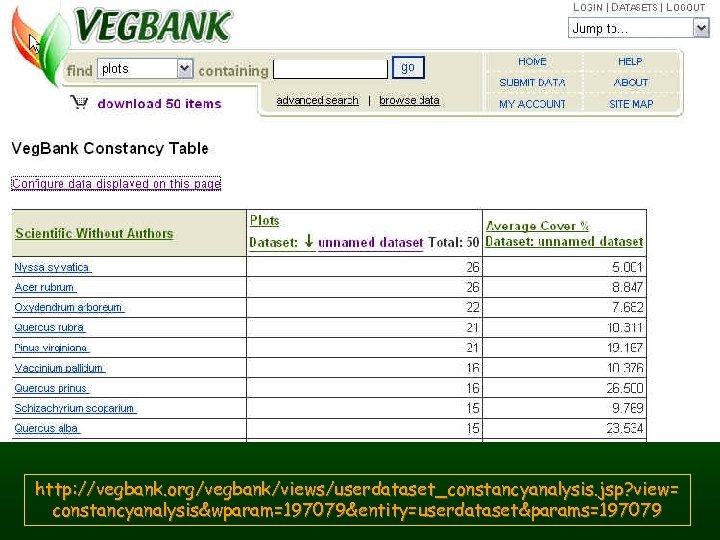
Task: Open the SITE MAP menu item
Action: [631, 104]
